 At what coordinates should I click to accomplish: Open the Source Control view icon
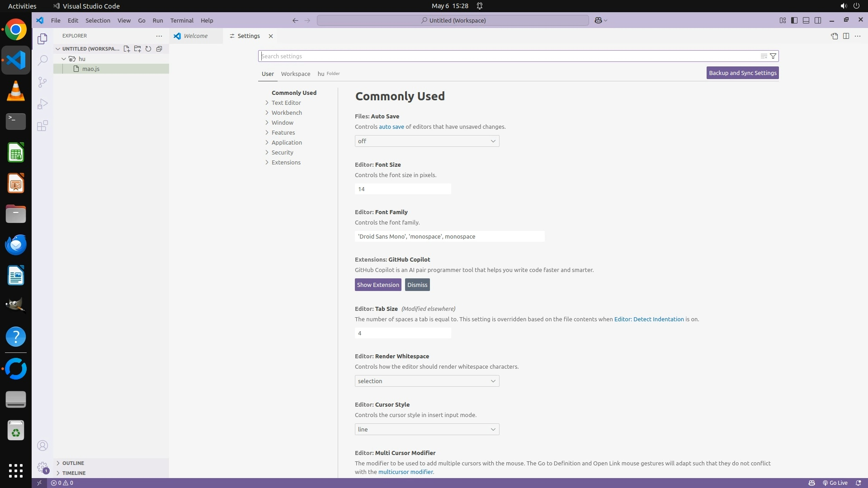(42, 82)
